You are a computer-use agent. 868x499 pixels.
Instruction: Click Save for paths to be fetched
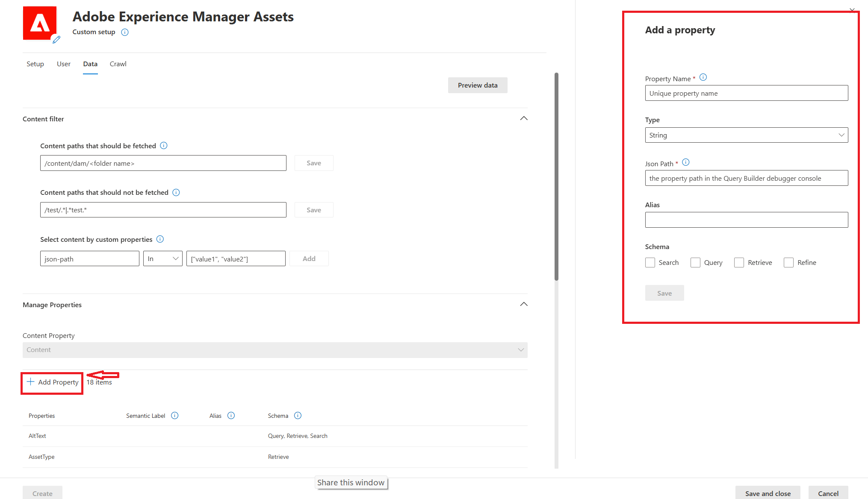click(314, 163)
